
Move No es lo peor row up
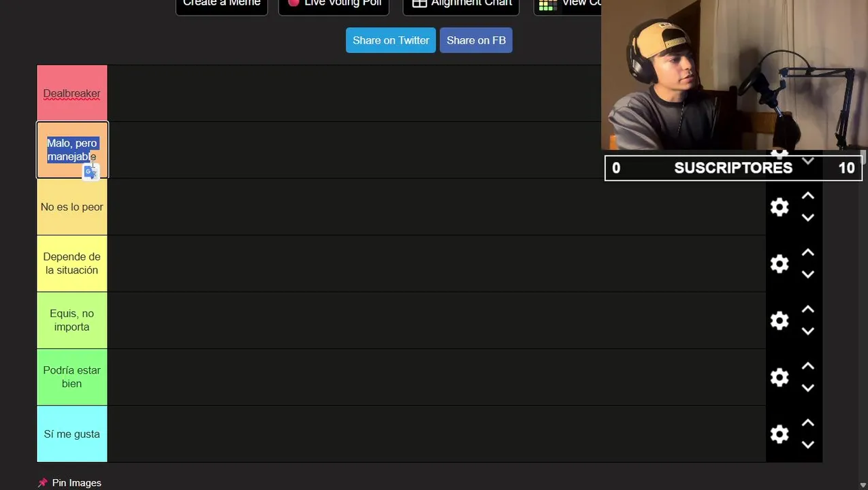[x=808, y=196]
